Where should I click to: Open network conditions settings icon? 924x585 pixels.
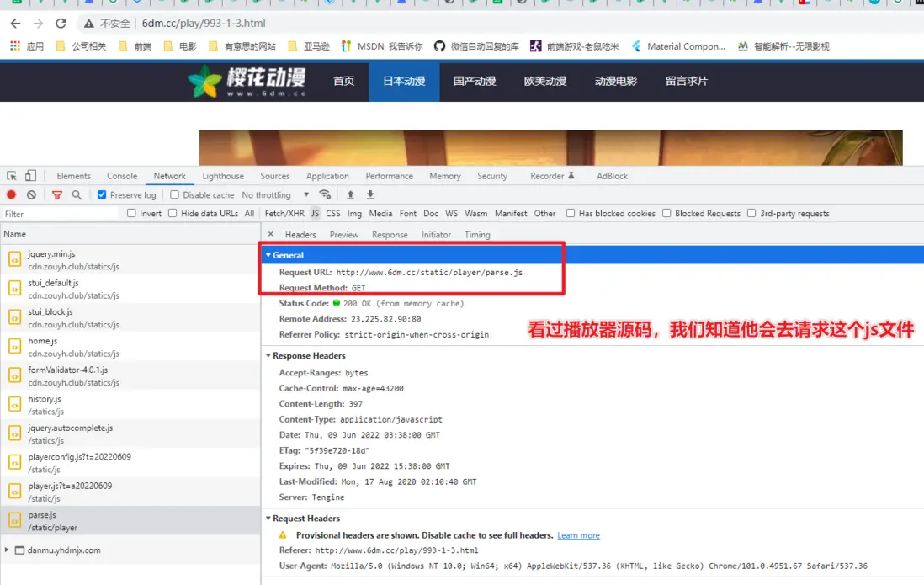[x=326, y=194]
